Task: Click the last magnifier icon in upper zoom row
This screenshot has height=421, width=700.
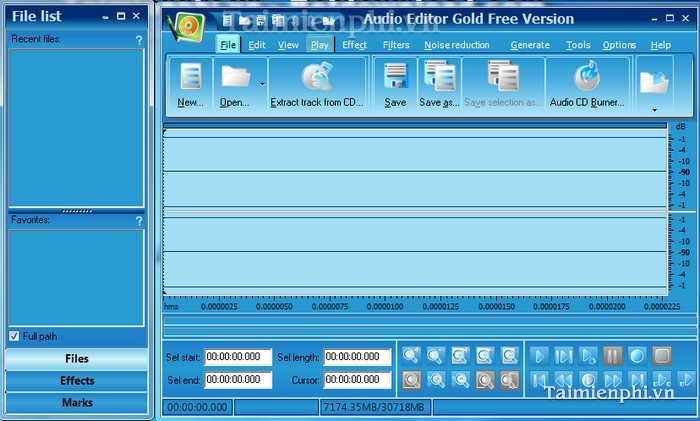Action: (509, 356)
